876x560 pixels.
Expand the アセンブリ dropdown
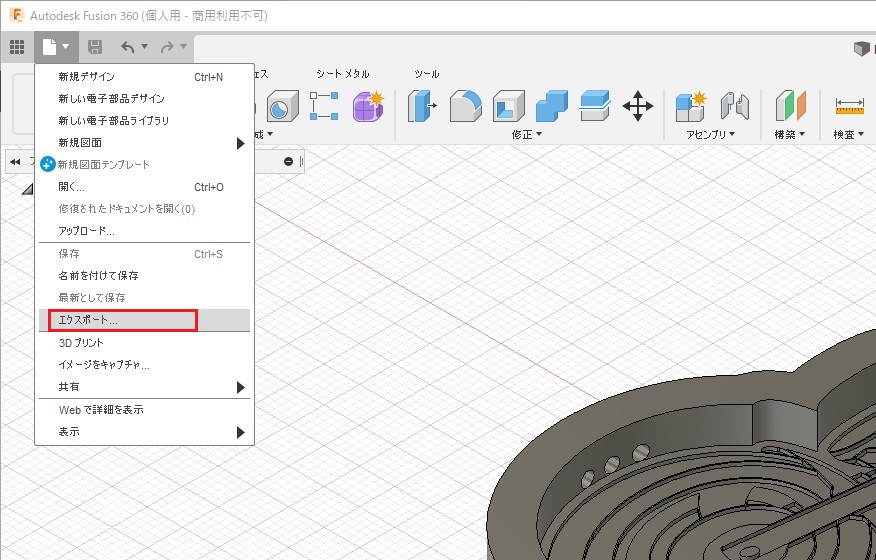tap(710, 134)
